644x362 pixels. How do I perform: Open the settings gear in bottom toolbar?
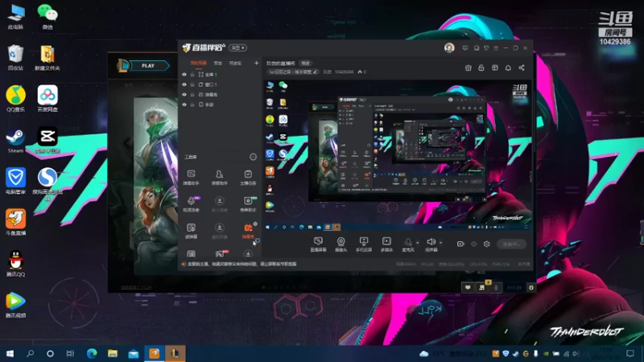487,244
